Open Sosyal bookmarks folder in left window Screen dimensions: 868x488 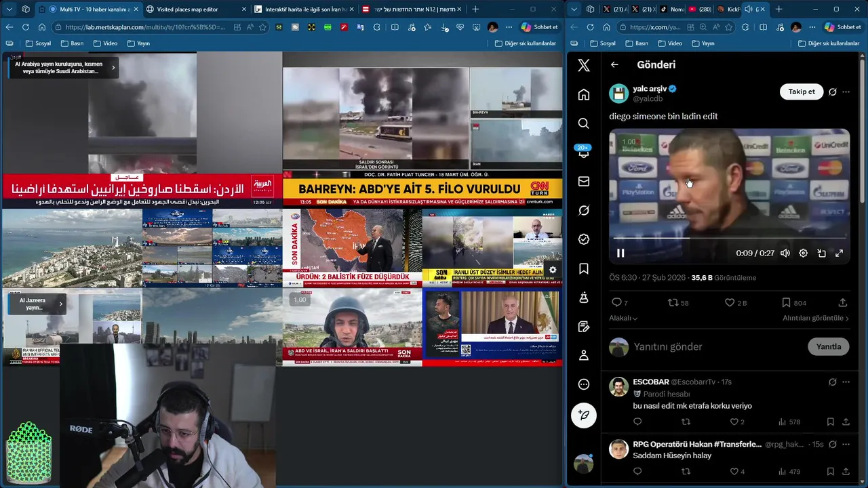[38, 43]
